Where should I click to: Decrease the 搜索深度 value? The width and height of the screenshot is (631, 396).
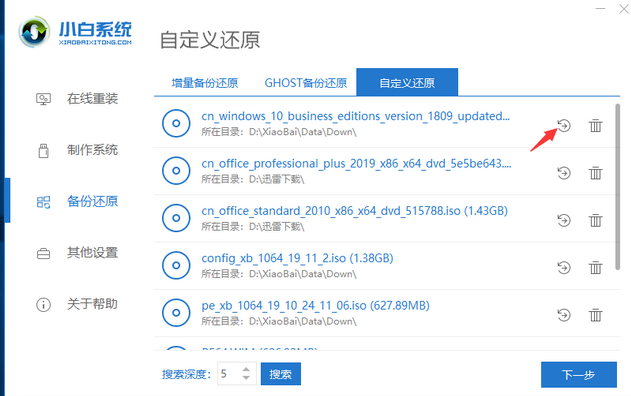tap(246, 378)
